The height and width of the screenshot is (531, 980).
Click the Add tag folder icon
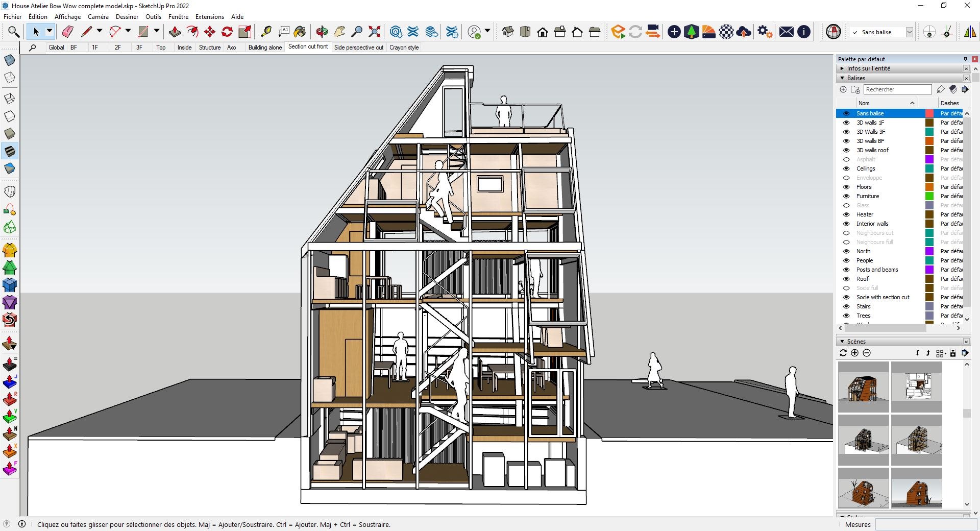pyautogui.click(x=855, y=89)
